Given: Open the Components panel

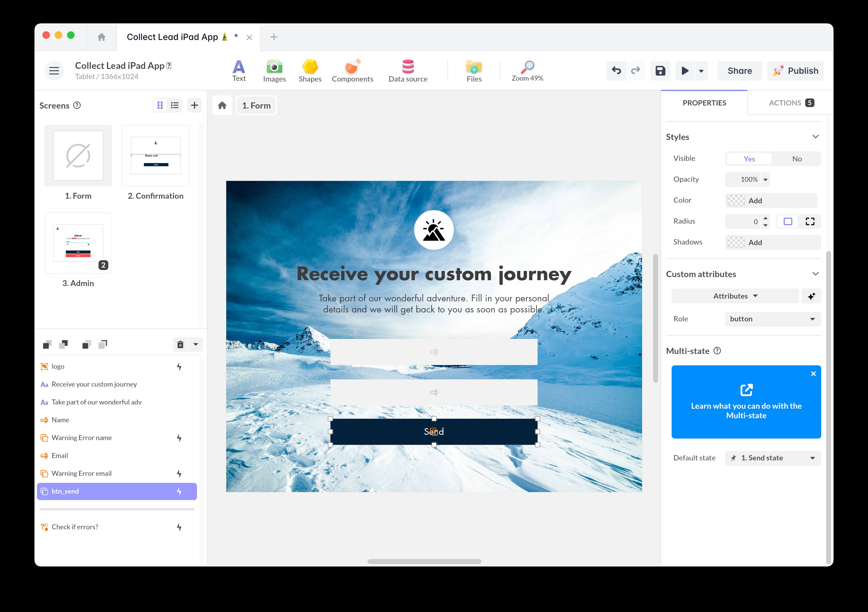Looking at the screenshot, I should [352, 71].
